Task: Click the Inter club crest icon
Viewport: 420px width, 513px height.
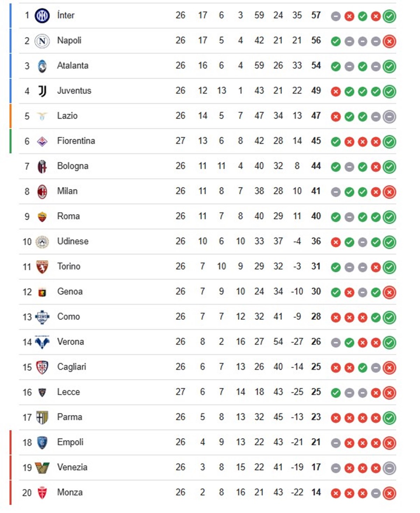Action: tap(42, 16)
